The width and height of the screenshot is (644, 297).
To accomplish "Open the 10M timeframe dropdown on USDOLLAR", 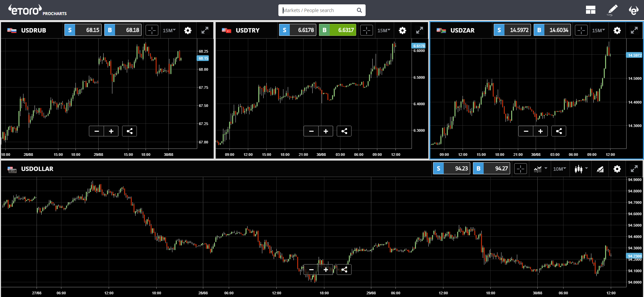I will point(559,169).
